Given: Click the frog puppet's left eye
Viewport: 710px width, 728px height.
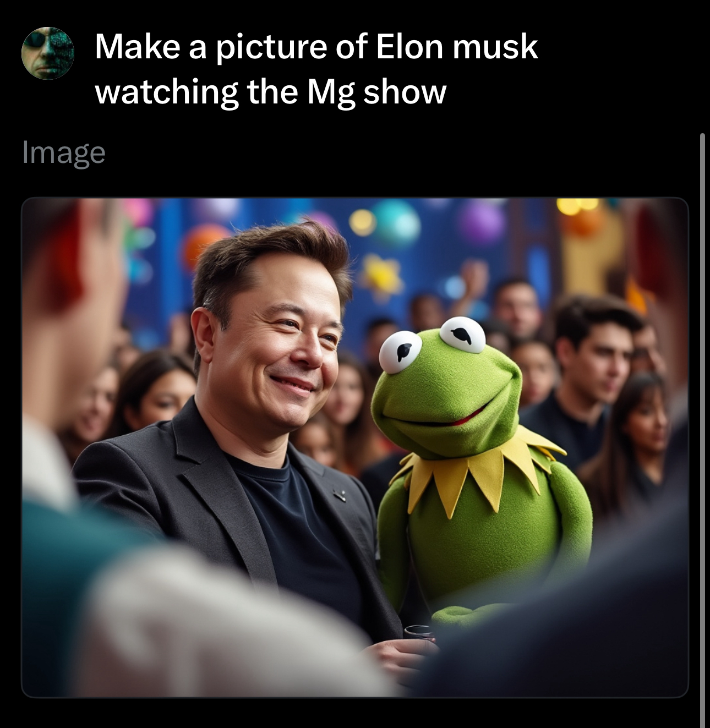Looking at the screenshot, I should tap(401, 352).
